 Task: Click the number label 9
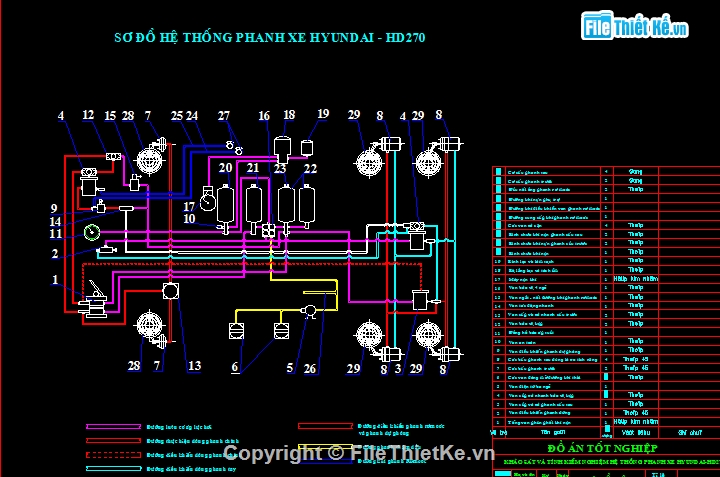54,209
